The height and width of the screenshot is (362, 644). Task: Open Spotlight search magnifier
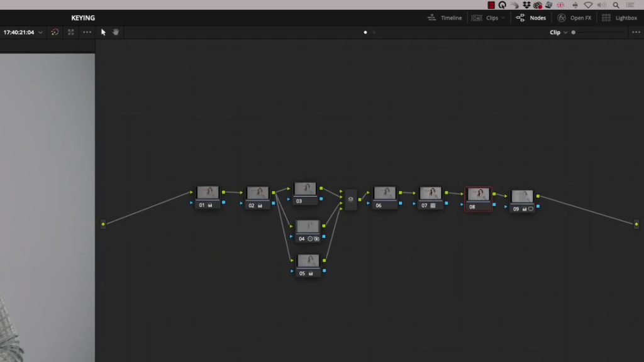click(616, 5)
